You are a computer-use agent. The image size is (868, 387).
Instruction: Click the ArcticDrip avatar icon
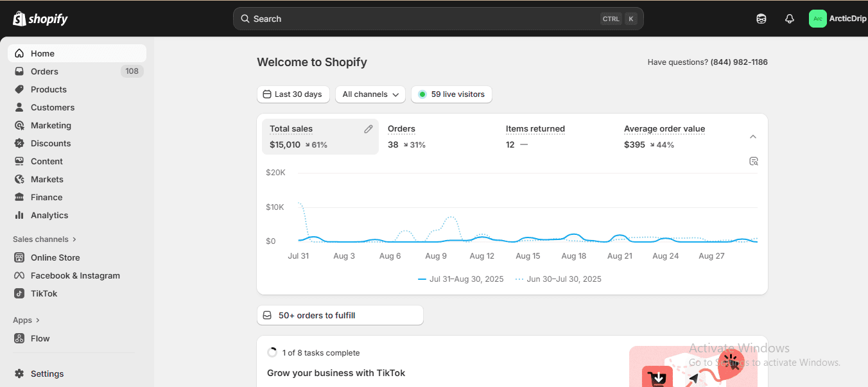coord(817,19)
